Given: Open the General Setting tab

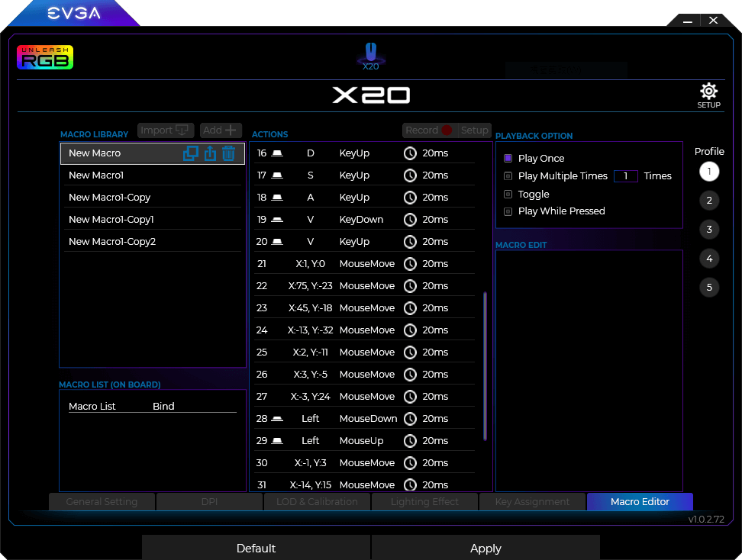Looking at the screenshot, I should tap(102, 502).
